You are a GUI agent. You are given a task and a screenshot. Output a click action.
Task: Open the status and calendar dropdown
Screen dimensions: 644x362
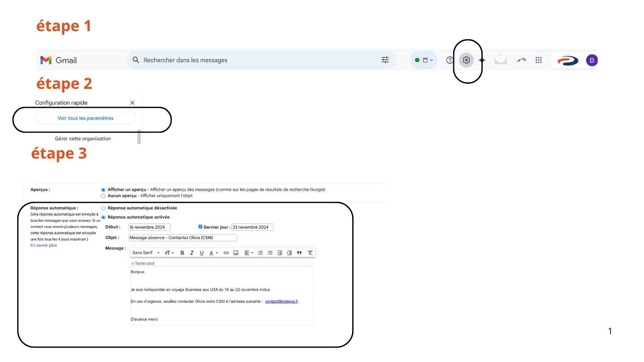click(x=424, y=60)
